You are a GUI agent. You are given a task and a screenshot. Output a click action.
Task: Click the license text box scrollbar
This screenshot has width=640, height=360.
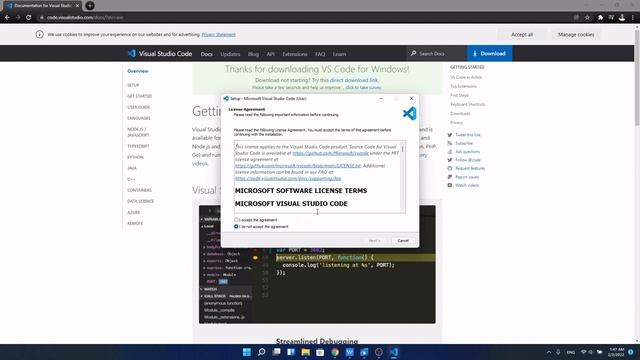[x=403, y=176]
